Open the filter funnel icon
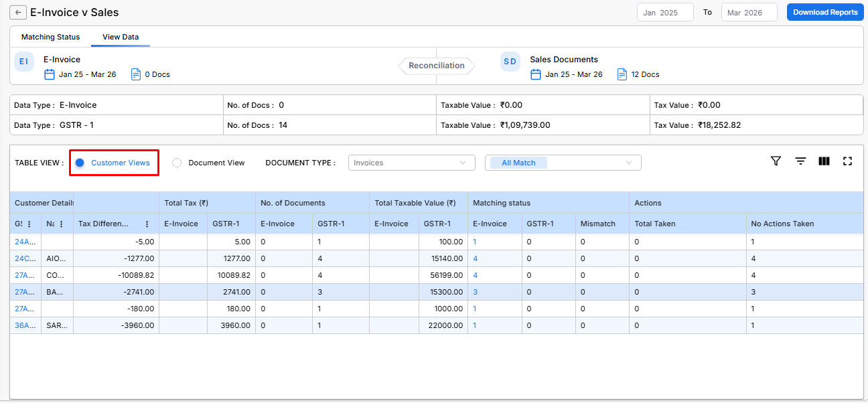This screenshot has width=868, height=403. [776, 161]
